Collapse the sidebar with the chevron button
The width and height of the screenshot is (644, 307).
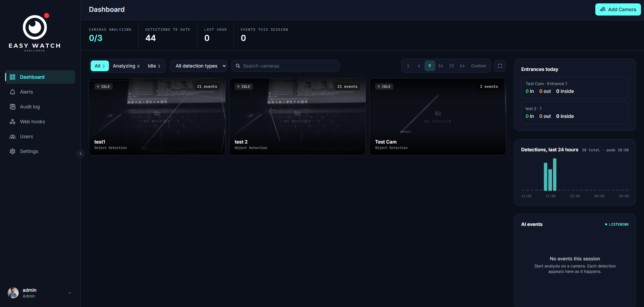tap(80, 154)
